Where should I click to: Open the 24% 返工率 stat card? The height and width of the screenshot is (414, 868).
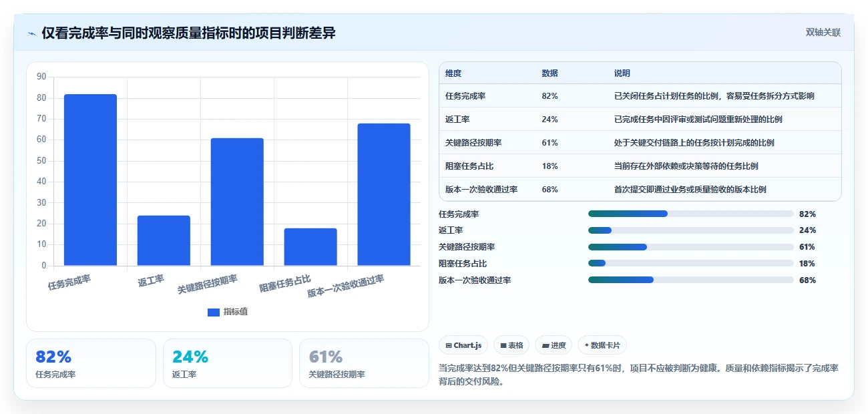tap(228, 363)
